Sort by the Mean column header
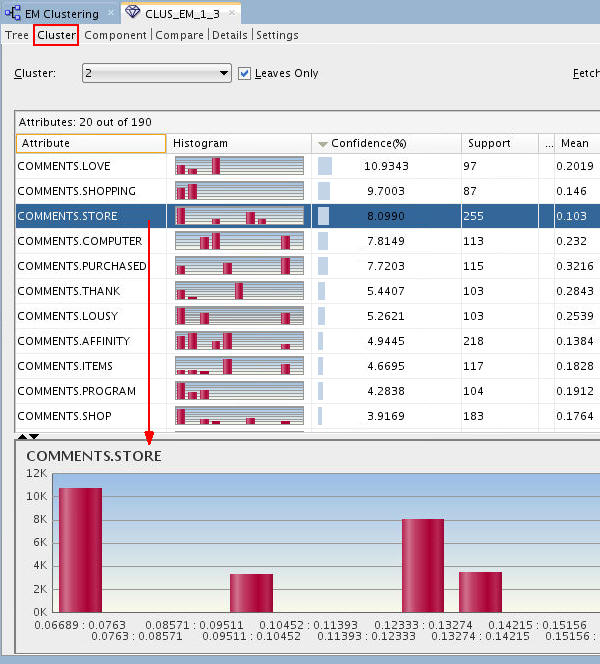Image resolution: width=600 pixels, height=664 pixels. pyautogui.click(x=577, y=143)
